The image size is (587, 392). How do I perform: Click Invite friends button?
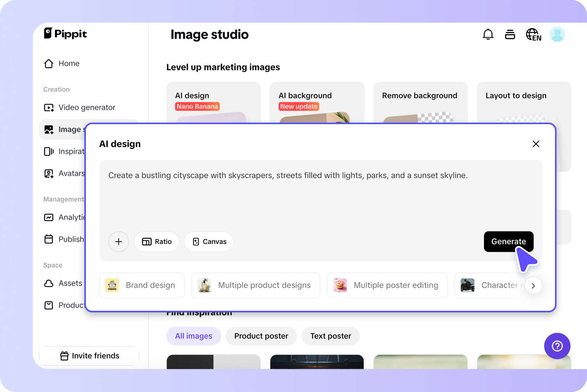coord(89,356)
